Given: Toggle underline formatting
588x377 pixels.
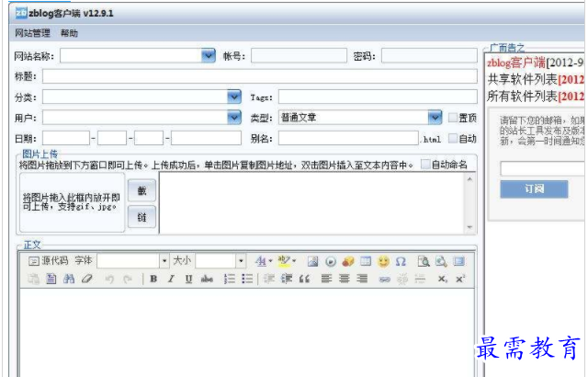Looking at the screenshot, I should pyautogui.click(x=188, y=279).
